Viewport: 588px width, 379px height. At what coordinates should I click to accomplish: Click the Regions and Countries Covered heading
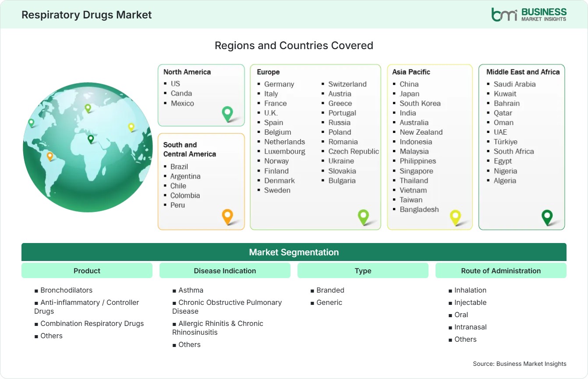pyautogui.click(x=294, y=45)
